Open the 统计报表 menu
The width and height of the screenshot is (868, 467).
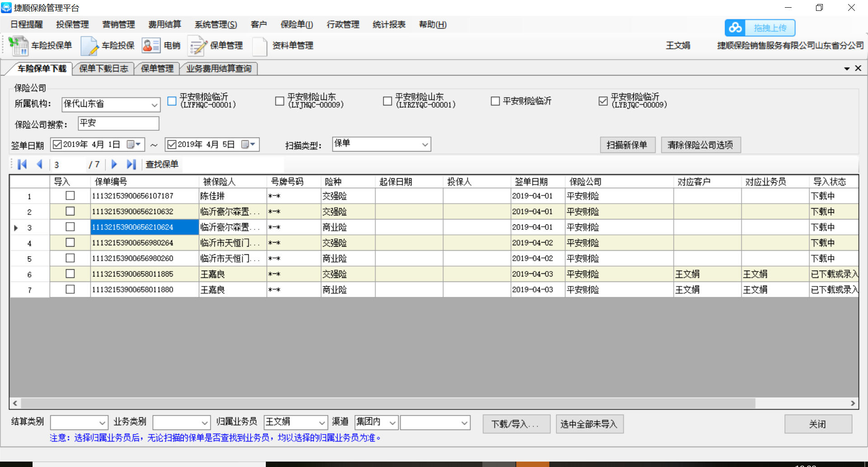click(x=389, y=25)
